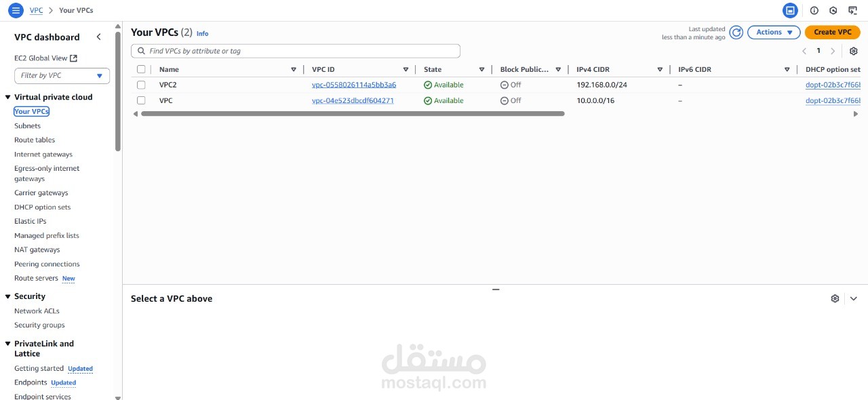Screen dimensions: 868x400
Task: Click Create VPC button
Action: click(x=832, y=32)
